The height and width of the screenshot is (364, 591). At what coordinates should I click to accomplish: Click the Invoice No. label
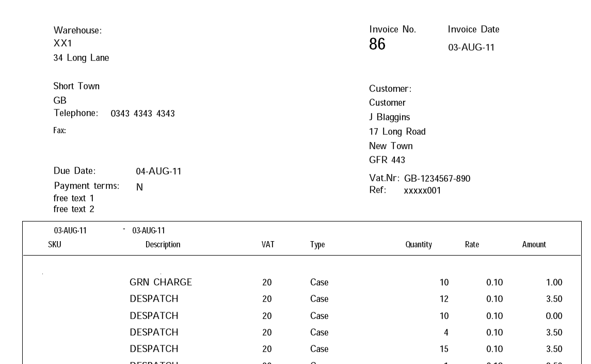(x=392, y=29)
